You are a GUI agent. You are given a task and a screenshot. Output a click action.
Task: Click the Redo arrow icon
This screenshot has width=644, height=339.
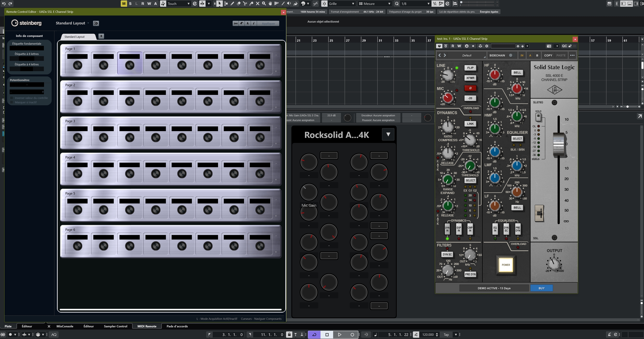click(x=10, y=4)
